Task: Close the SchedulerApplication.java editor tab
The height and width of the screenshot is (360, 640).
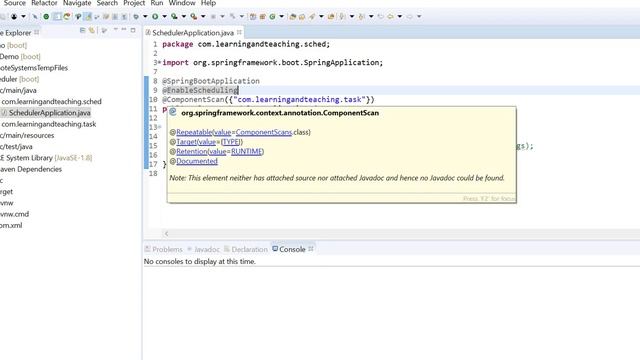Action: [x=239, y=32]
